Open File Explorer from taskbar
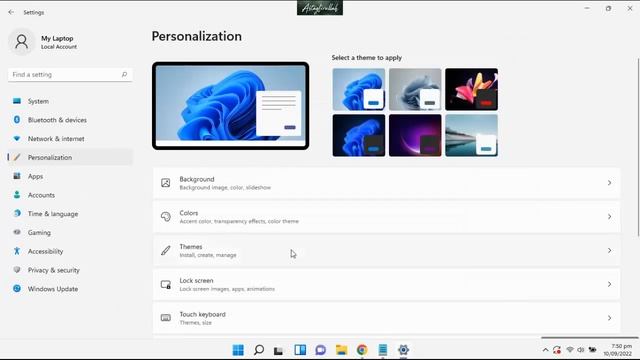The width and height of the screenshot is (640, 360). pyautogui.click(x=341, y=350)
